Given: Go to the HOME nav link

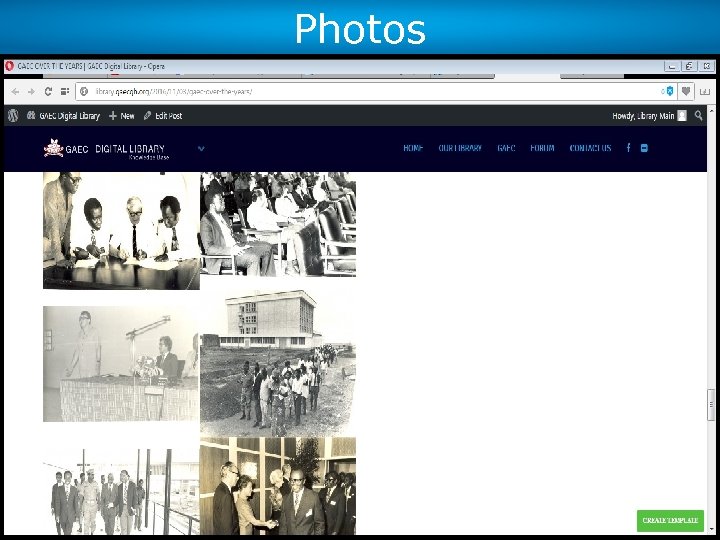Looking at the screenshot, I should coord(413,148).
